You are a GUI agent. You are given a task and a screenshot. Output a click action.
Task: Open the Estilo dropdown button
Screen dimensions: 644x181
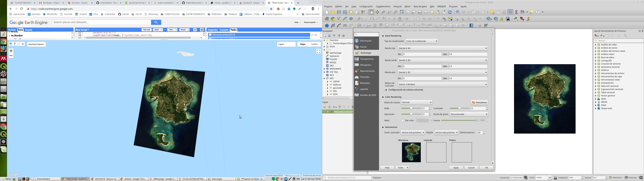point(402,168)
